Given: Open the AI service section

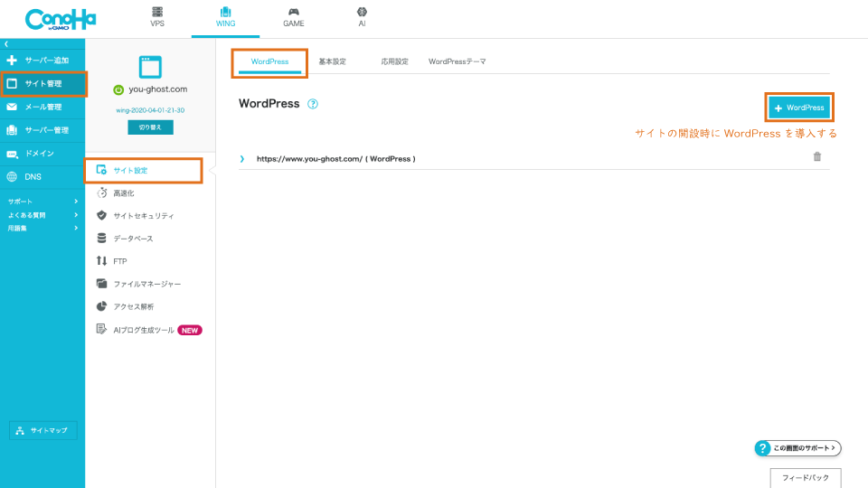Looking at the screenshot, I should point(362,17).
